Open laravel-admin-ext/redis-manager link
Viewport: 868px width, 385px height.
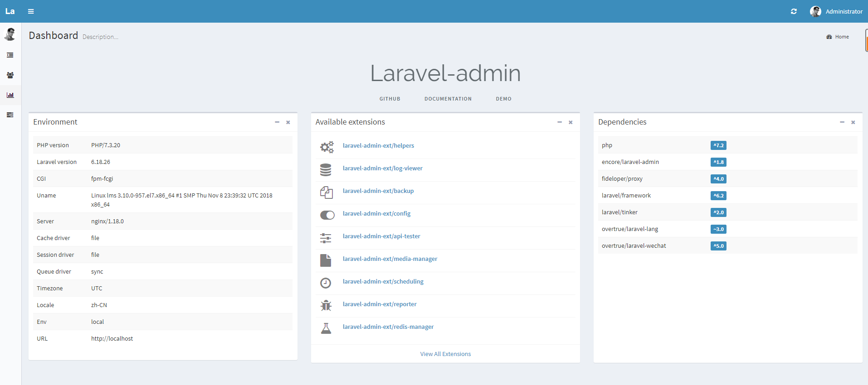[x=388, y=327]
